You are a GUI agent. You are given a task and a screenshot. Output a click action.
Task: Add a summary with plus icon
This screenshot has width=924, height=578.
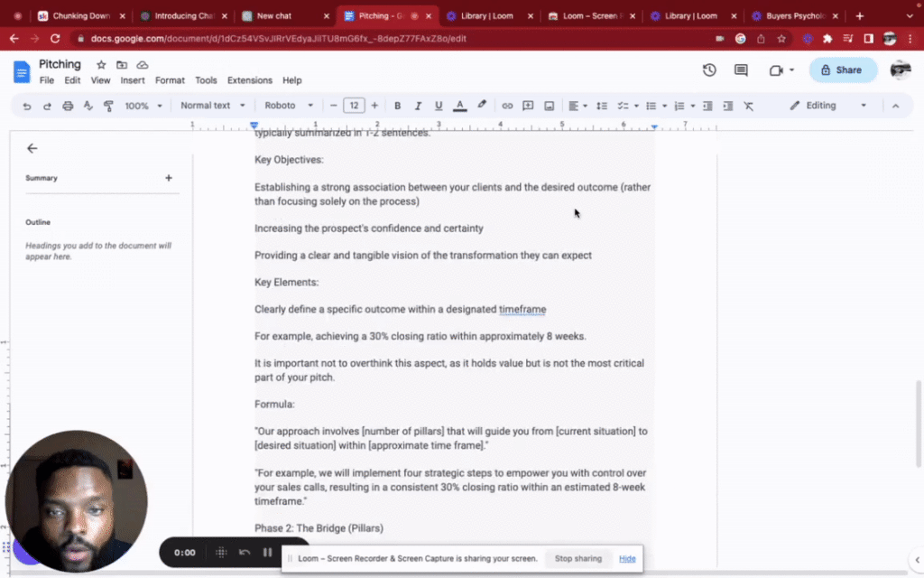(169, 178)
